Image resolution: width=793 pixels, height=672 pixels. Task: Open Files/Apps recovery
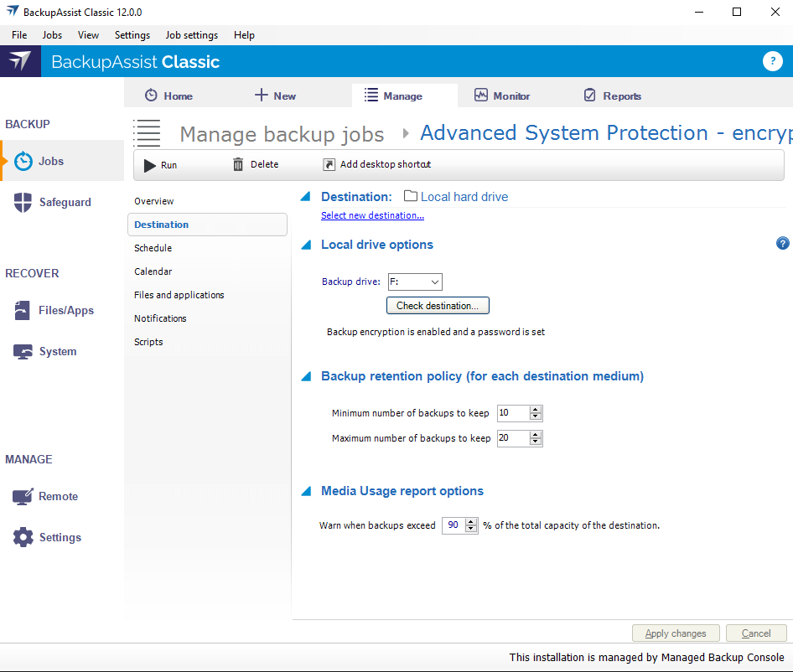54,311
